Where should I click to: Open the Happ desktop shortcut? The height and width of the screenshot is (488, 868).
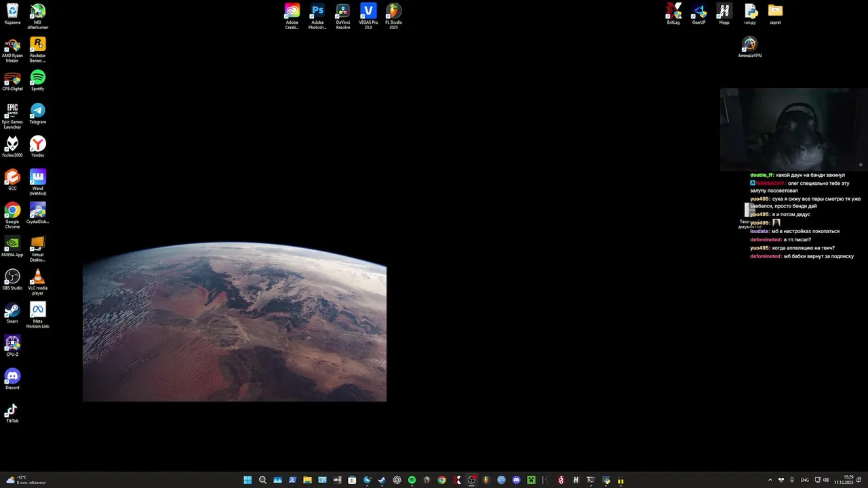coord(724,14)
